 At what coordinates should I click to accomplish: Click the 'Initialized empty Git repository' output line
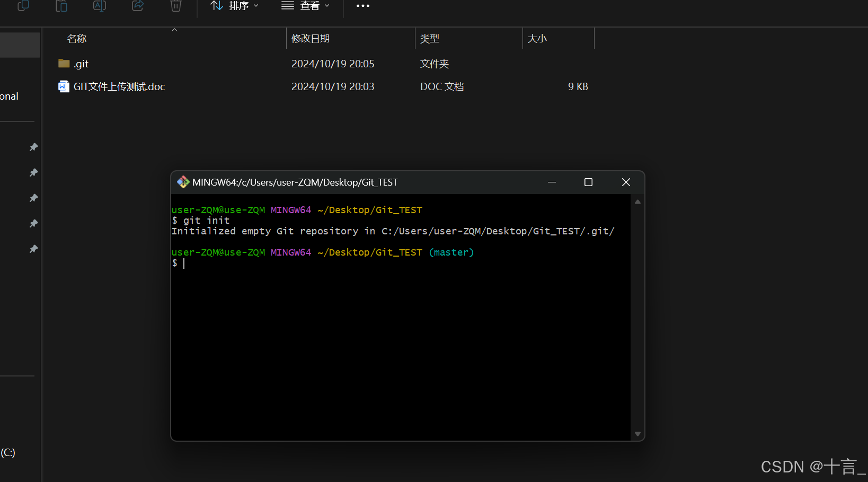pos(393,231)
